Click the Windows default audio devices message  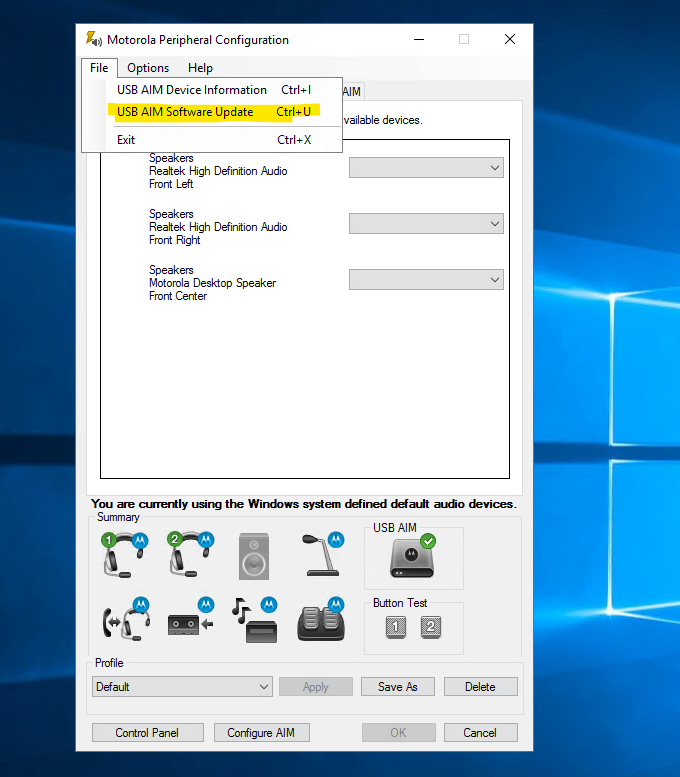pyautogui.click(x=304, y=504)
